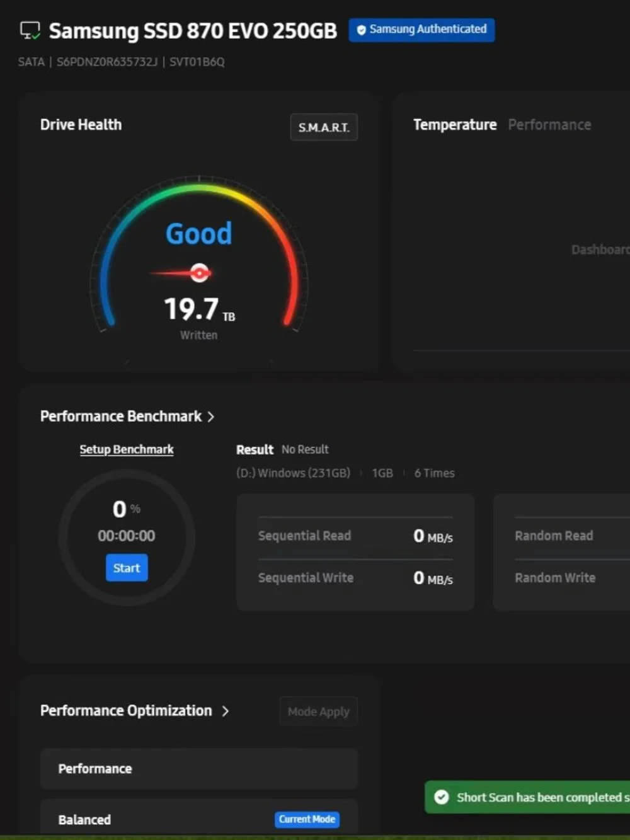Switch to the Performance tab next to Temperature
The width and height of the screenshot is (630, 840).
(549, 125)
